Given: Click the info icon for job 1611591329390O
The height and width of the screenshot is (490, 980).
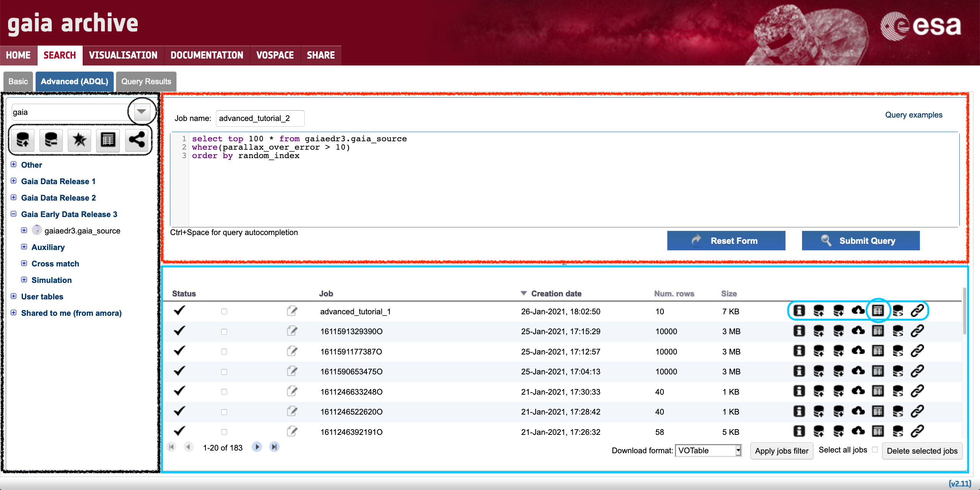Looking at the screenshot, I should point(799,331).
